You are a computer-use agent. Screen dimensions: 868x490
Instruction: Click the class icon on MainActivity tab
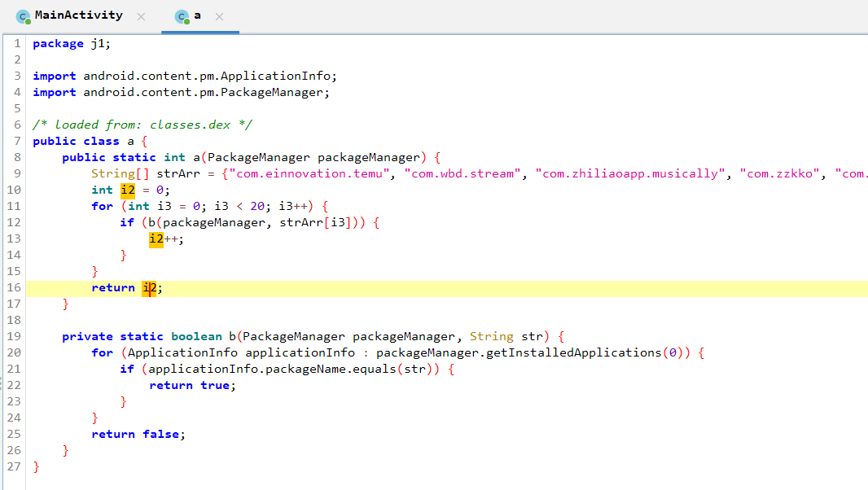[23, 16]
